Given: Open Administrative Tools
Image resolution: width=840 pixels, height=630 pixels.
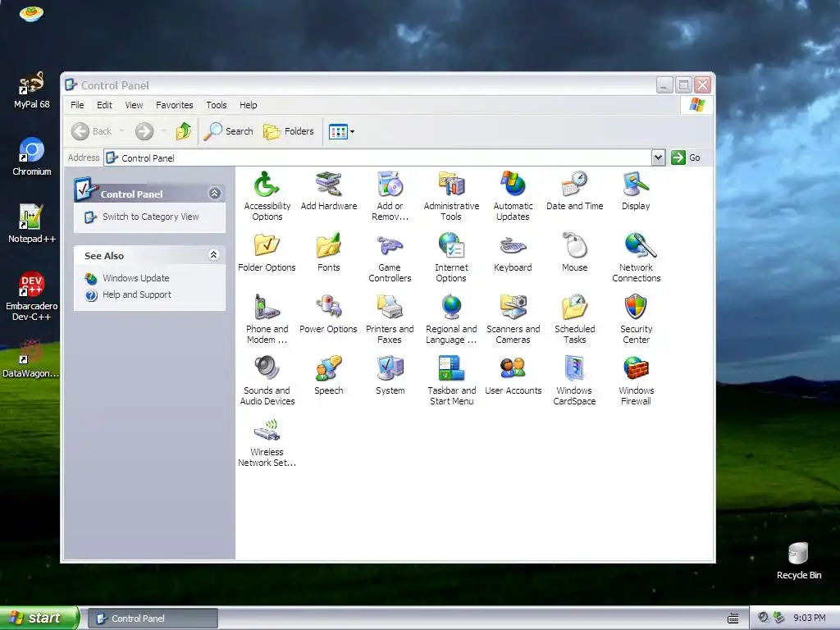Looking at the screenshot, I should pyautogui.click(x=451, y=195).
